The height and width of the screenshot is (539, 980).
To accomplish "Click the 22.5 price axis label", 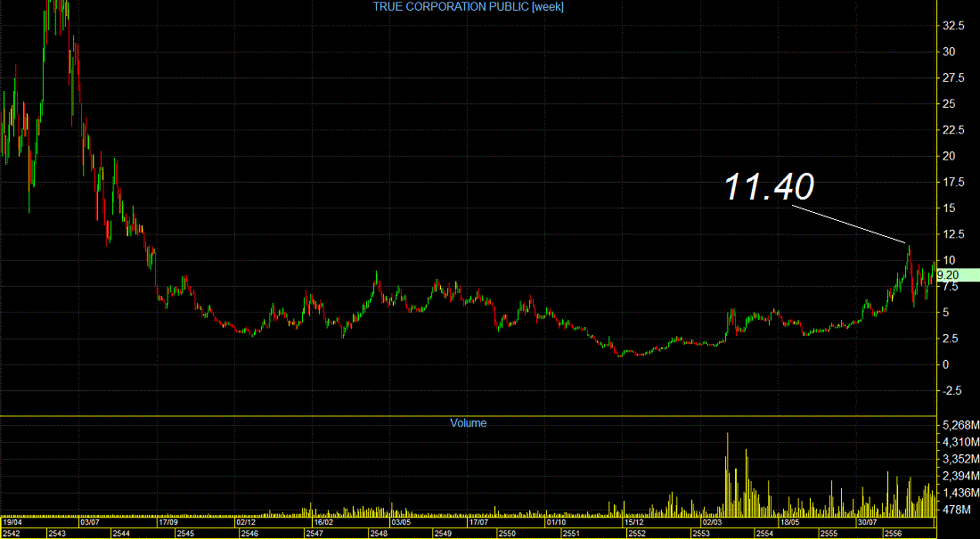I will point(952,130).
